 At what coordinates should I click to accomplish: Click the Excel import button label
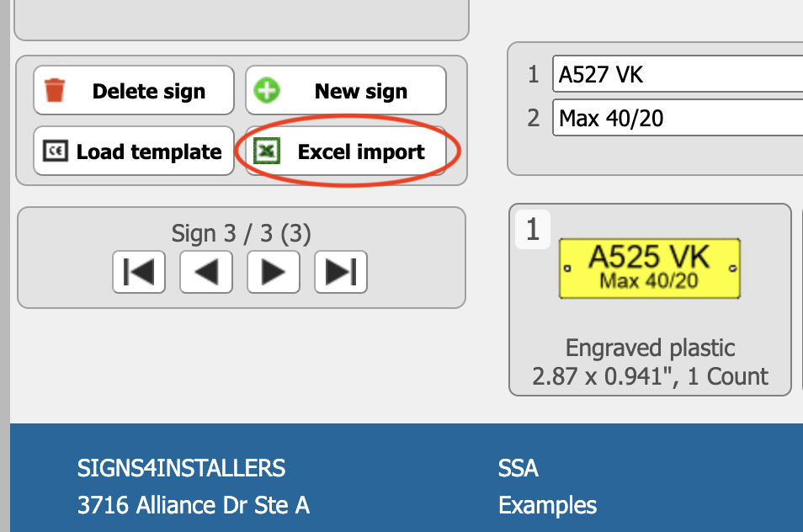click(x=361, y=152)
